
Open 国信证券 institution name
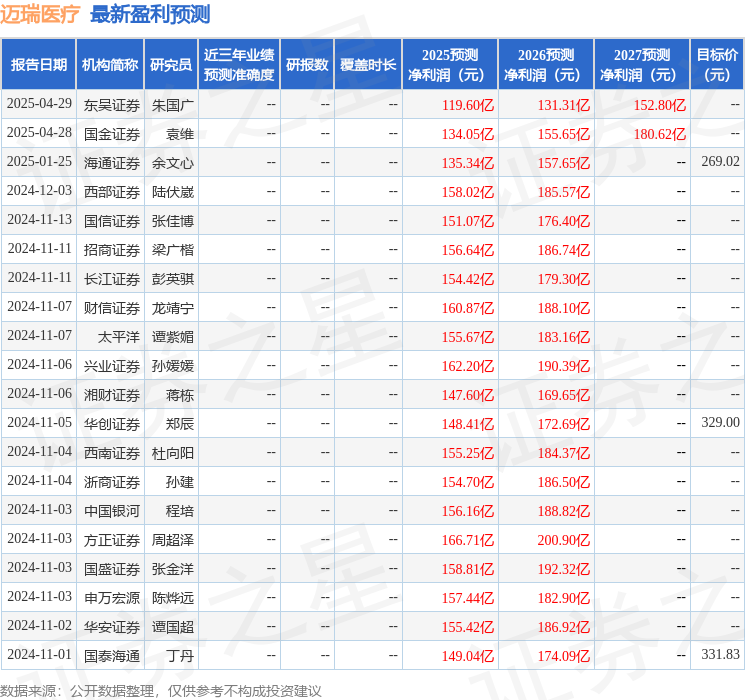pos(112,221)
